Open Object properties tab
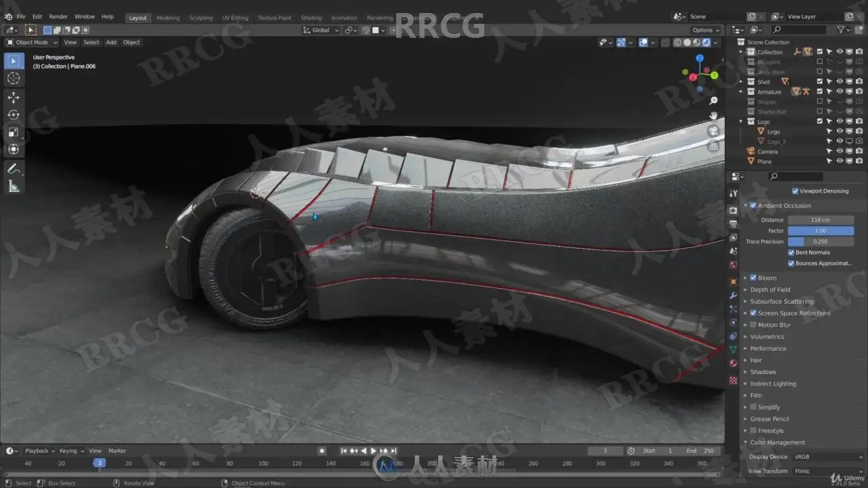868x488 pixels. click(x=733, y=282)
